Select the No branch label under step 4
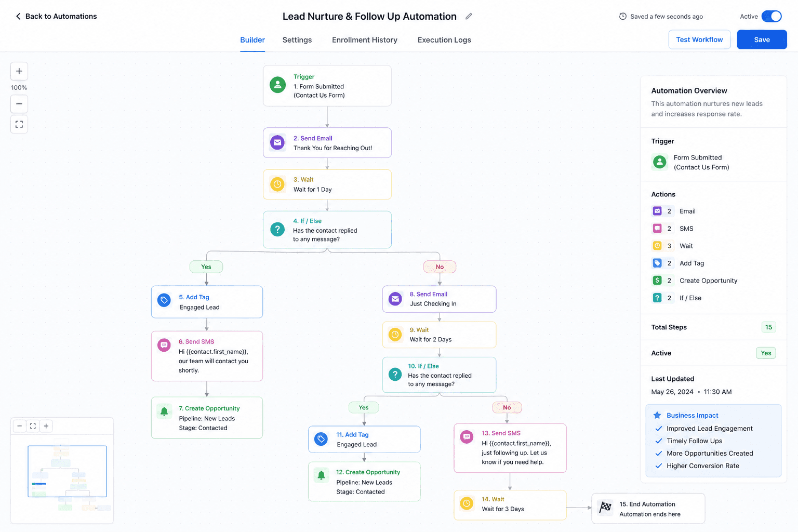The height and width of the screenshot is (532, 798). (x=440, y=267)
